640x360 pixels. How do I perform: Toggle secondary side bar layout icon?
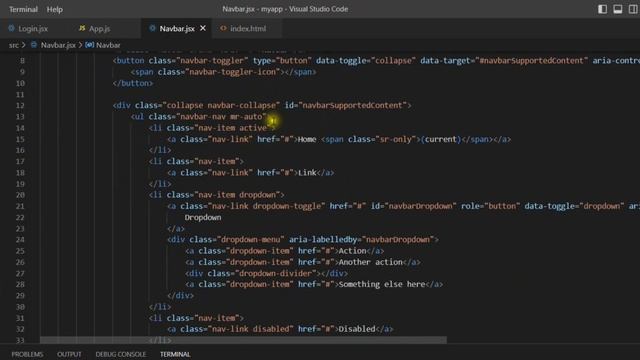pos(633,9)
